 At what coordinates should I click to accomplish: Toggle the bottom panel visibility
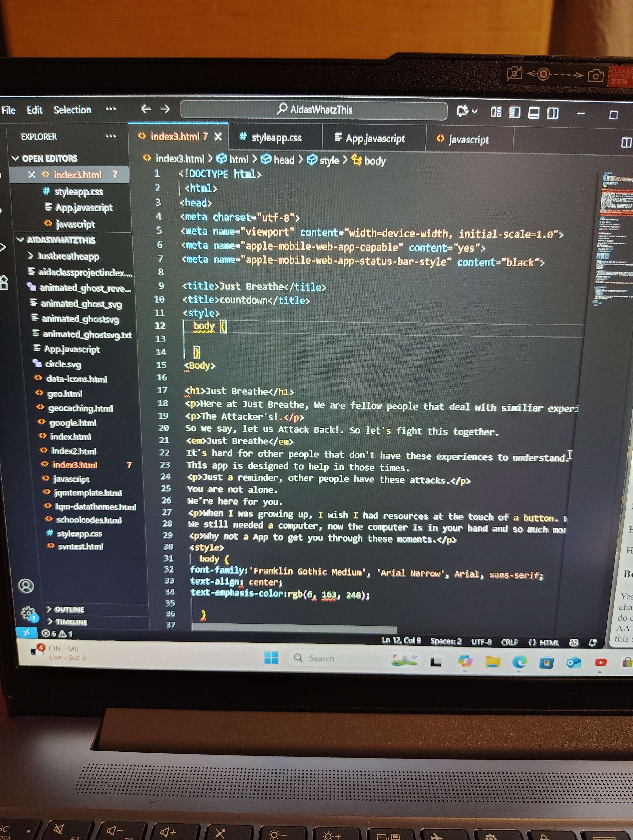pyautogui.click(x=533, y=113)
